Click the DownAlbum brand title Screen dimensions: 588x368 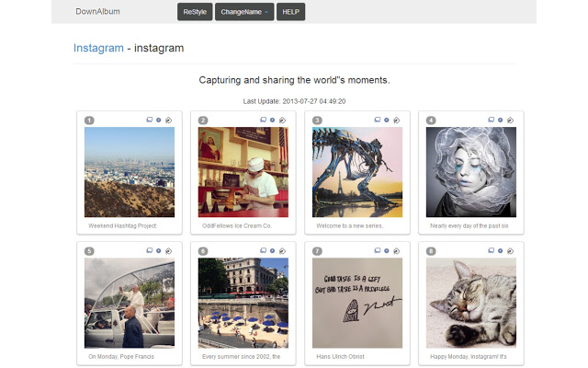click(97, 12)
